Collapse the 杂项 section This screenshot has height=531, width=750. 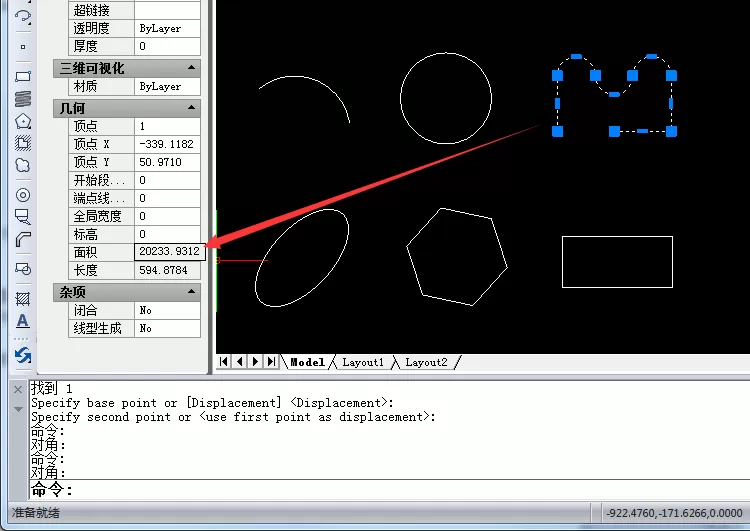[192, 292]
